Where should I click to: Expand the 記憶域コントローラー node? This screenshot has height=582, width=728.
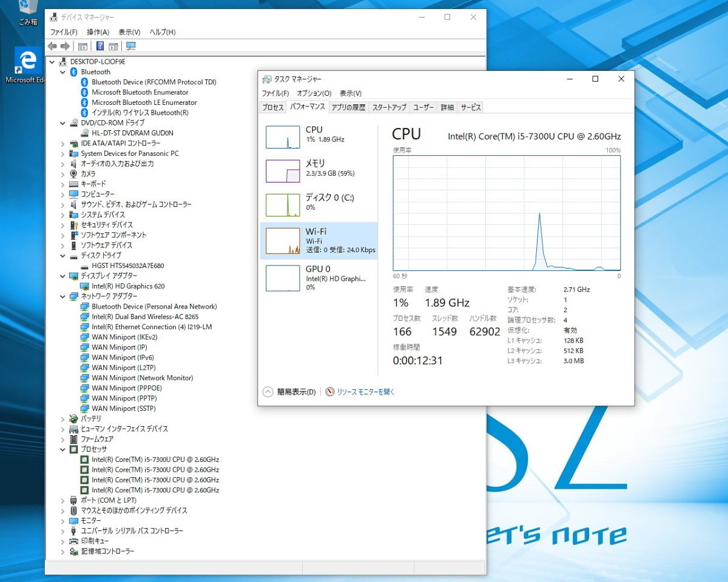(62, 551)
